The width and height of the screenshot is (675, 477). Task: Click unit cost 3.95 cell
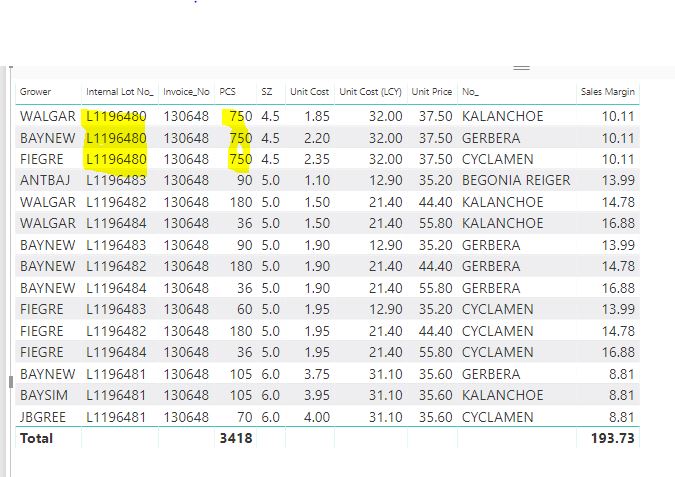[x=317, y=395]
